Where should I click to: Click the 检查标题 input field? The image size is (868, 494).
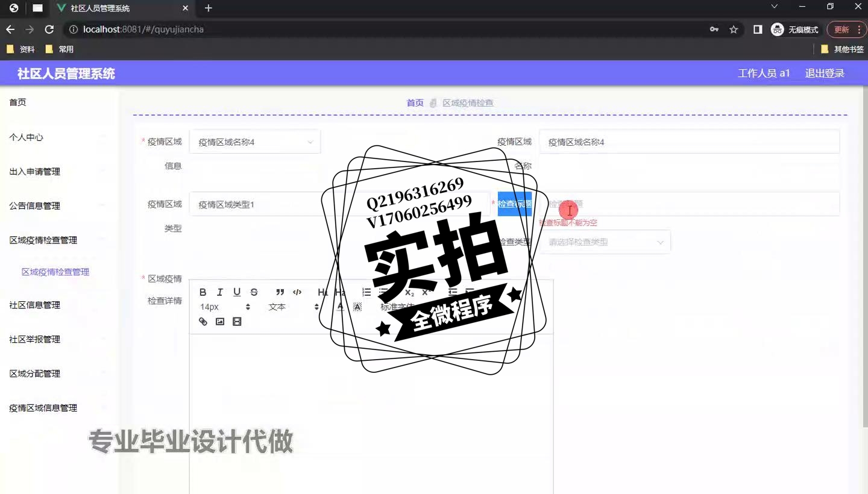pos(690,204)
